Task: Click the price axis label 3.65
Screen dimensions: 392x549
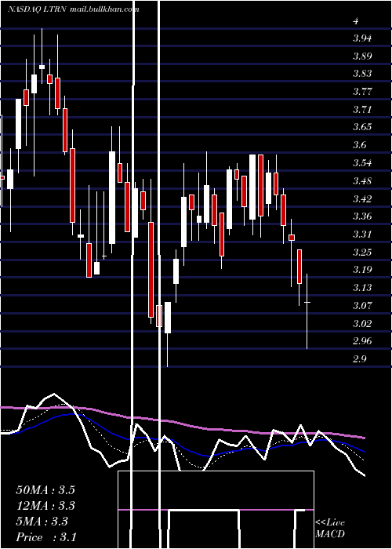Action: (362, 127)
